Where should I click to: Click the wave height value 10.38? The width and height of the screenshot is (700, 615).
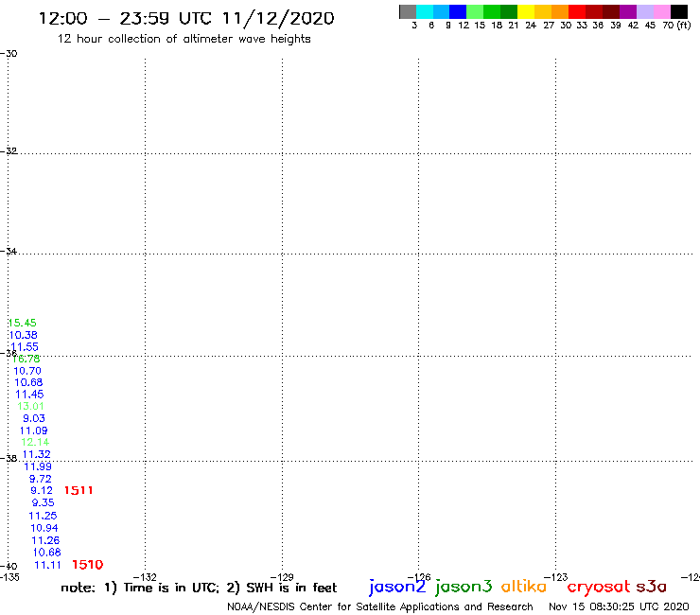tap(24, 335)
